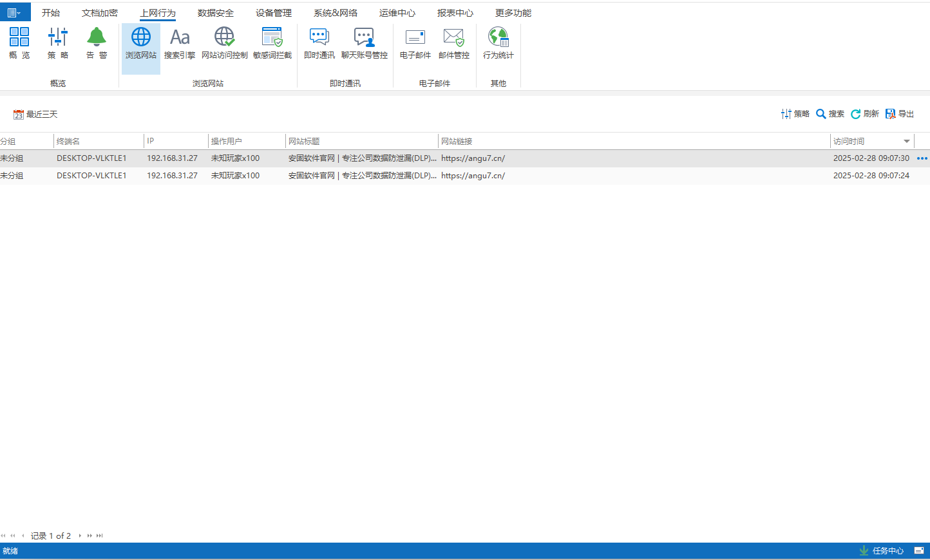Open the 报表中心 tab
Screen dimensions: 930x560
pyautogui.click(x=455, y=13)
